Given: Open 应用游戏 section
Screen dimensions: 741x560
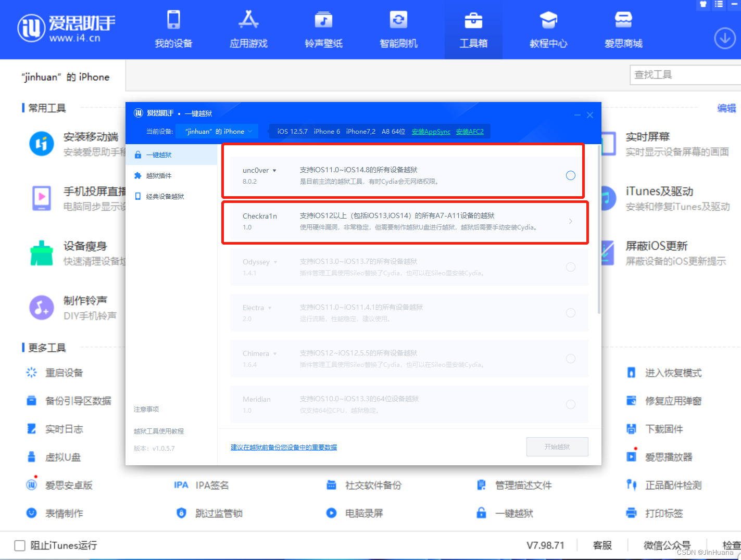Looking at the screenshot, I should tap(248, 29).
